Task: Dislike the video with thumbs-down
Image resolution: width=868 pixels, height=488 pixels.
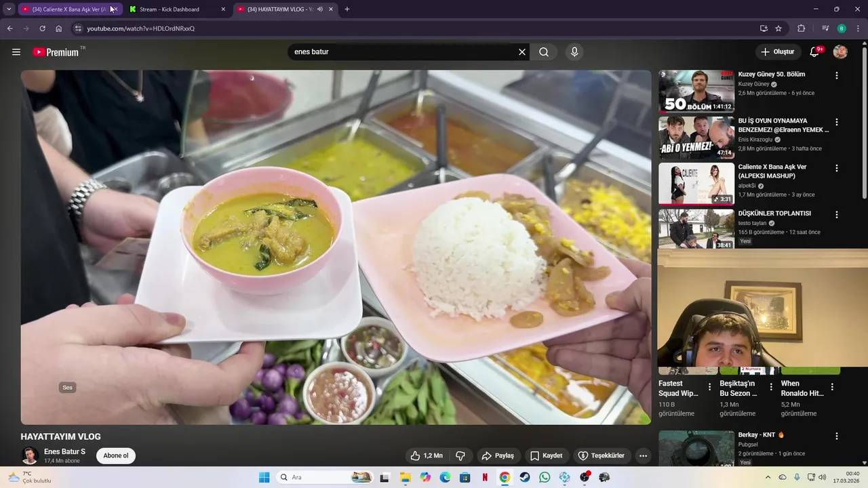Action: [460, 455]
